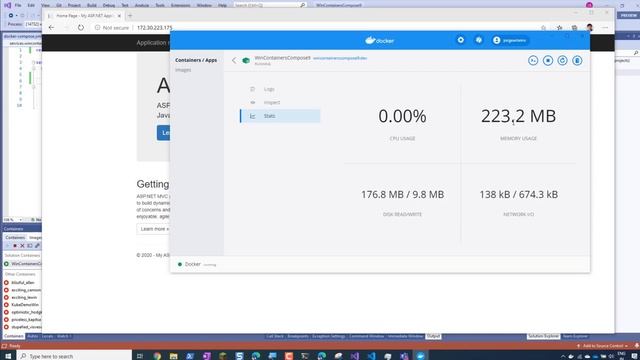Delete the container with trash icon
This screenshot has height=360, width=640.
coord(577,60)
